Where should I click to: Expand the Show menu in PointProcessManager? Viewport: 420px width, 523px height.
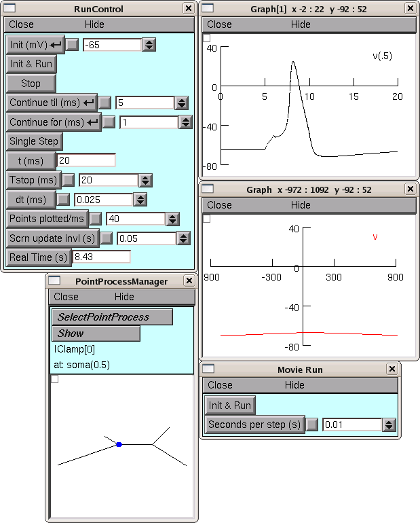coord(96,333)
